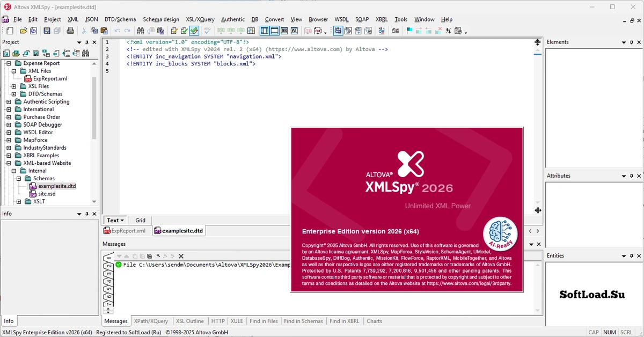This screenshot has height=337, width=644.
Task: Open the Tools menu
Action: click(x=401, y=19)
